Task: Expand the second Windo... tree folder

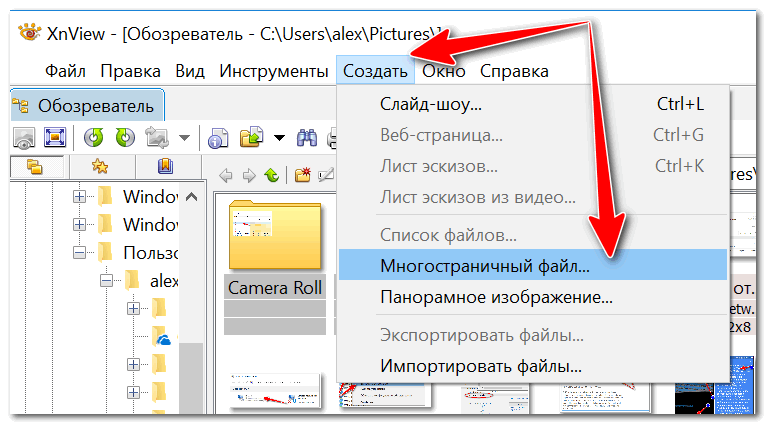Action: click(79, 224)
